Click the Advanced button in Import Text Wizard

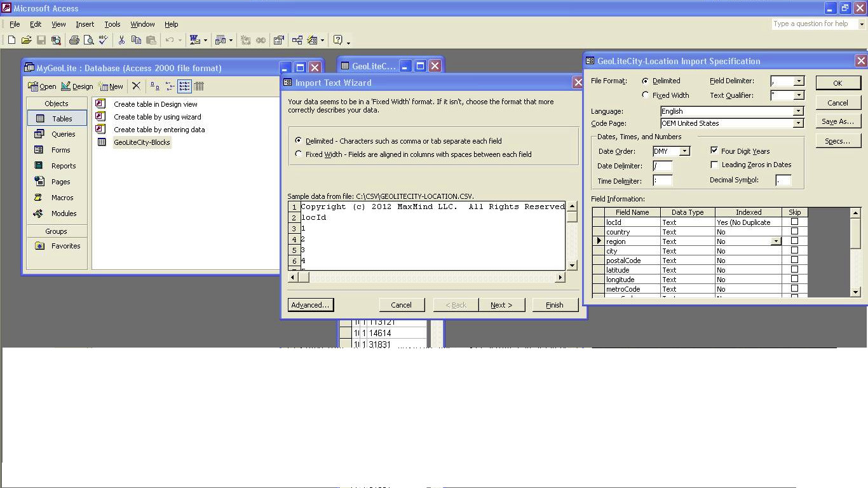[311, 305]
